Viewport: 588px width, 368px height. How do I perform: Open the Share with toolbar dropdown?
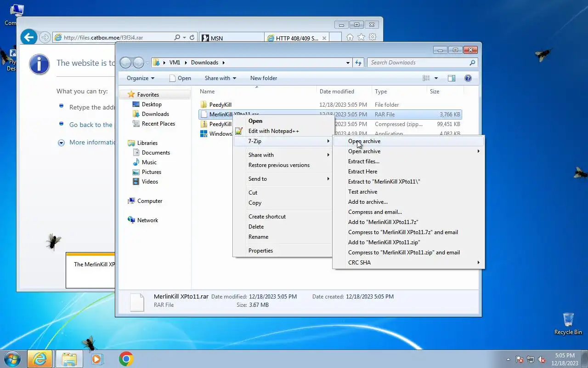(220, 78)
